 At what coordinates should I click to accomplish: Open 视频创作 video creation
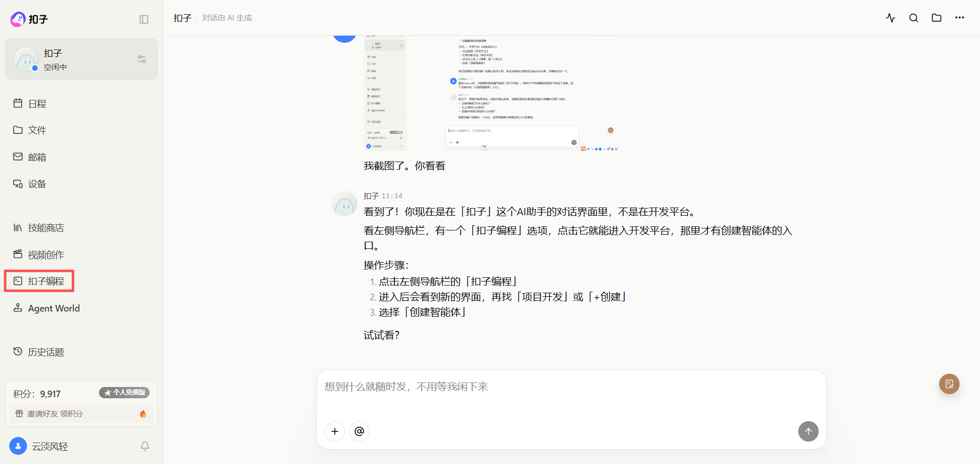pyautogui.click(x=81, y=254)
